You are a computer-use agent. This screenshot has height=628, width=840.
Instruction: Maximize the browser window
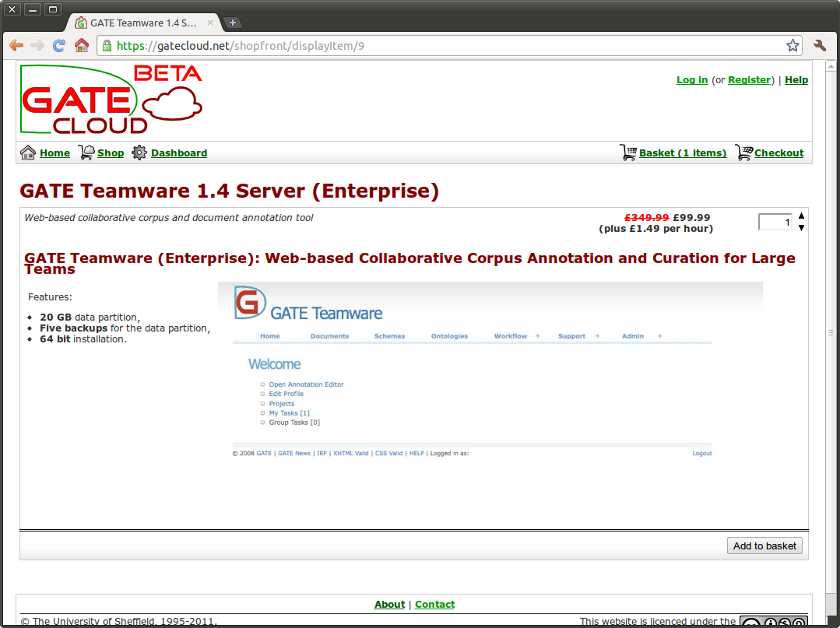point(52,9)
